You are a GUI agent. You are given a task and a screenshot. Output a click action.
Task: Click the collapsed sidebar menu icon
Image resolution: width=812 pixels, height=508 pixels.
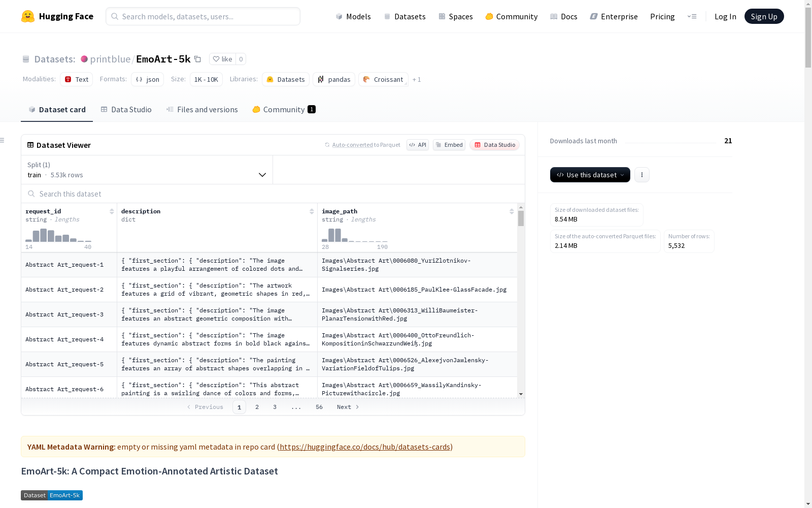[3, 140]
